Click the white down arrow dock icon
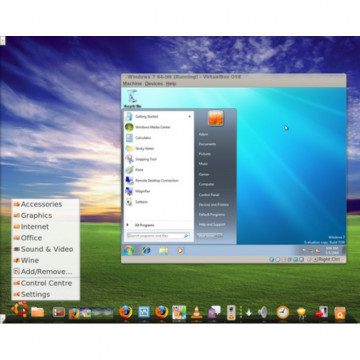This screenshot has height=360, width=360. point(249,313)
